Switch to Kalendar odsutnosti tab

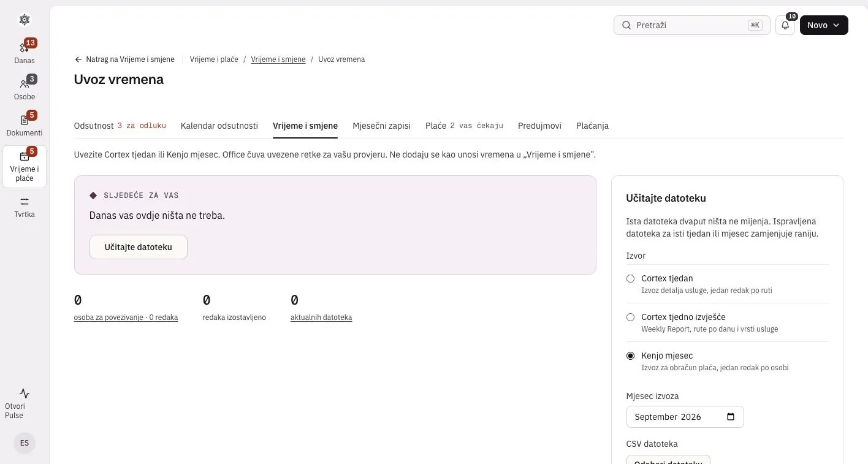point(219,126)
